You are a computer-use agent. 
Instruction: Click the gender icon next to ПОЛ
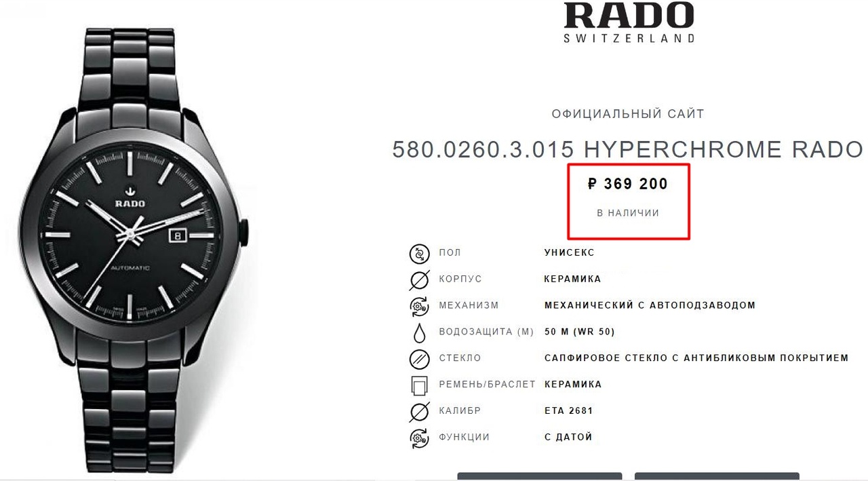(x=420, y=254)
